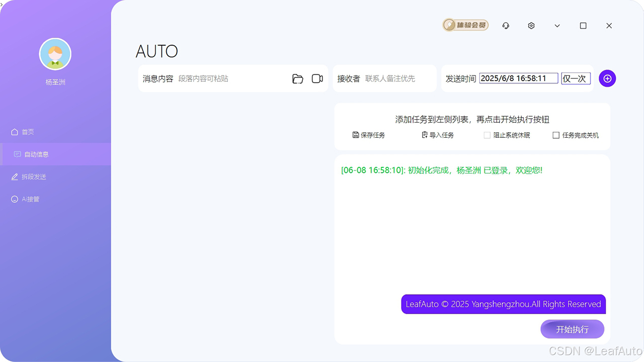Click the folder icon next to 消息内容
The height and width of the screenshot is (362, 644).
[x=297, y=78]
